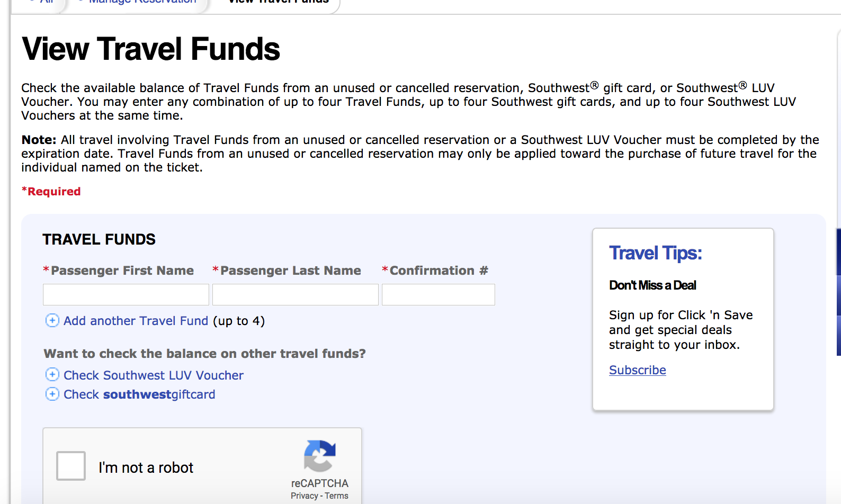The height and width of the screenshot is (504, 841).
Task: Check the I'm not a robot box
Action: [x=70, y=465]
